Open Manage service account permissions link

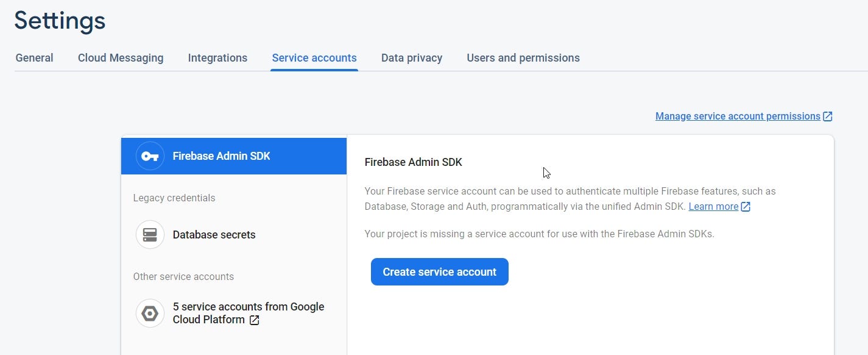pos(738,117)
